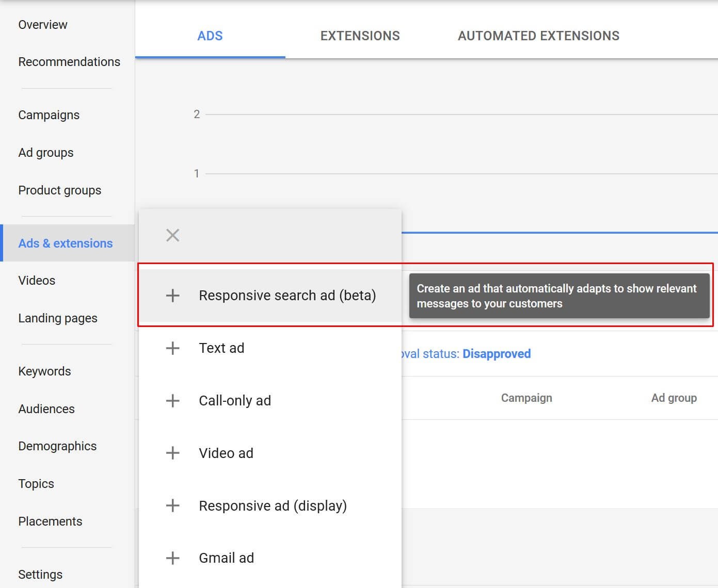Open the AUTOMATED EXTENSIONS tab

[x=538, y=36]
